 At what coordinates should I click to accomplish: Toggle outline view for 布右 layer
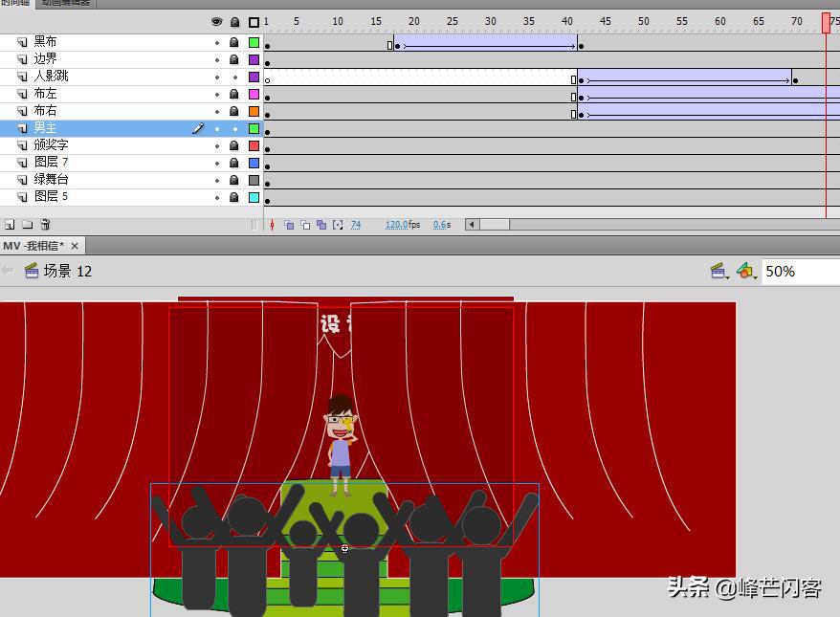click(254, 111)
